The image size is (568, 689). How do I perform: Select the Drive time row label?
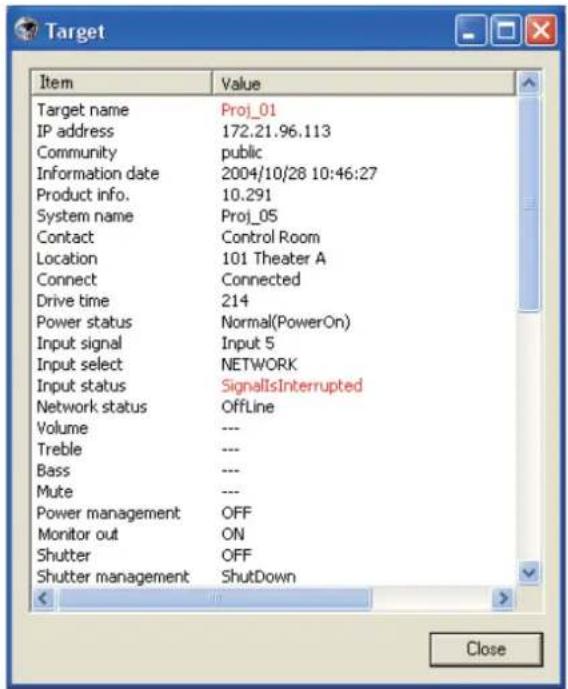tap(72, 301)
